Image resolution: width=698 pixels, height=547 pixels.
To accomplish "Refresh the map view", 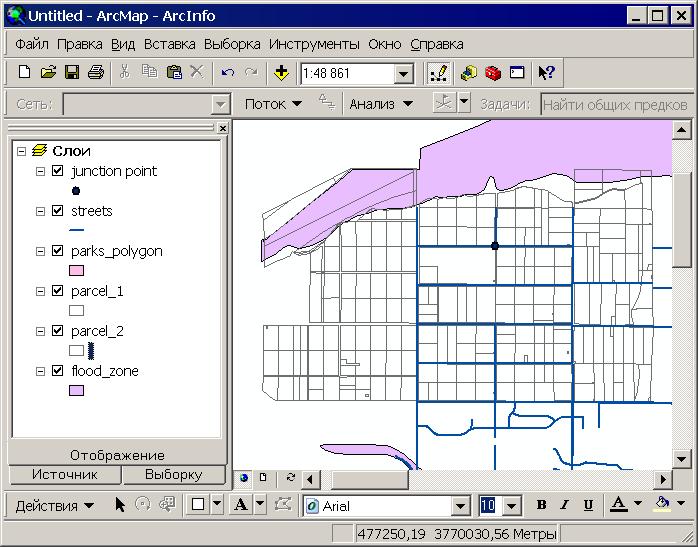I will coord(291,478).
